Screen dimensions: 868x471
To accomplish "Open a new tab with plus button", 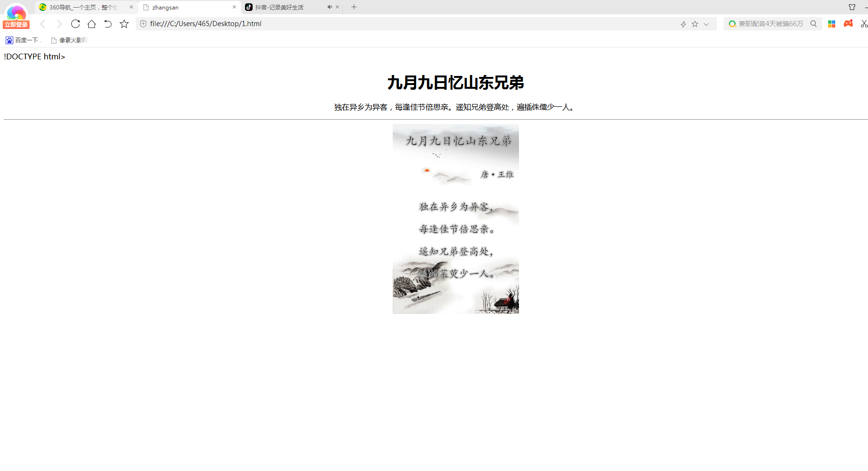I will point(354,7).
